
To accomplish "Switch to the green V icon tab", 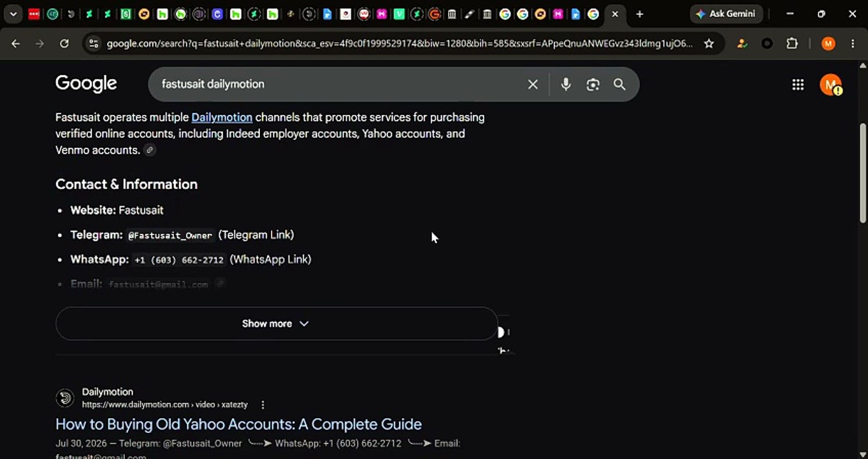I will (x=399, y=14).
